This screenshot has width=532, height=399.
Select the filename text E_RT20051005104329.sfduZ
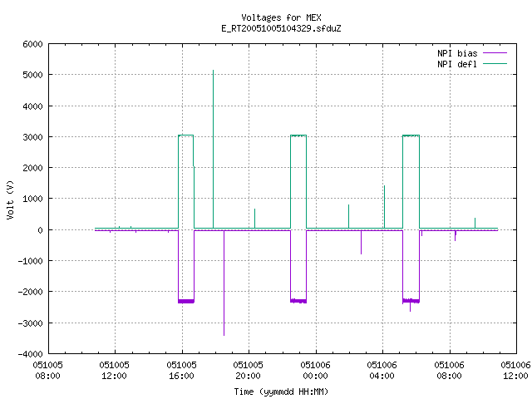coord(281,28)
